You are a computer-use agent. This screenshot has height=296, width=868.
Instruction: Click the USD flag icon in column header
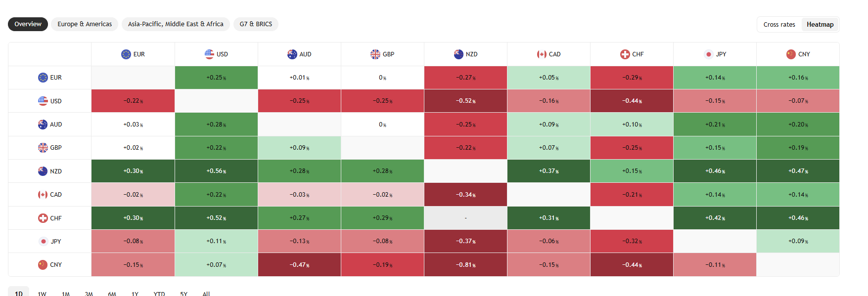pos(209,54)
